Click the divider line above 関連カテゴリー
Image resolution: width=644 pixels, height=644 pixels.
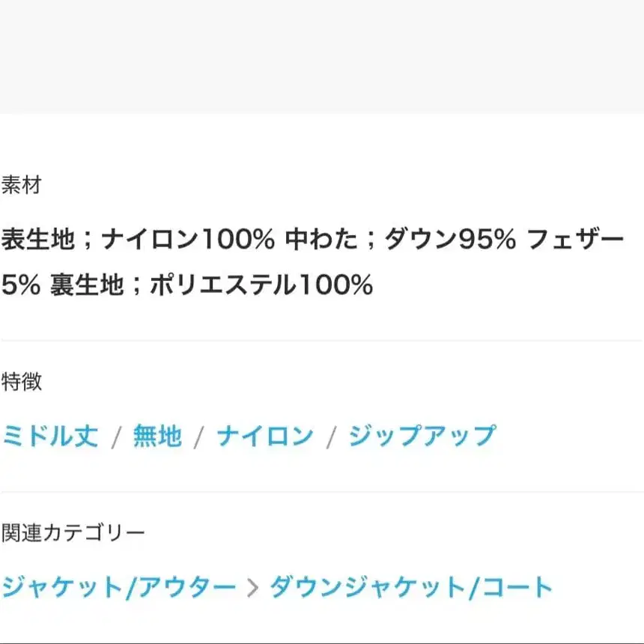(x=322, y=492)
